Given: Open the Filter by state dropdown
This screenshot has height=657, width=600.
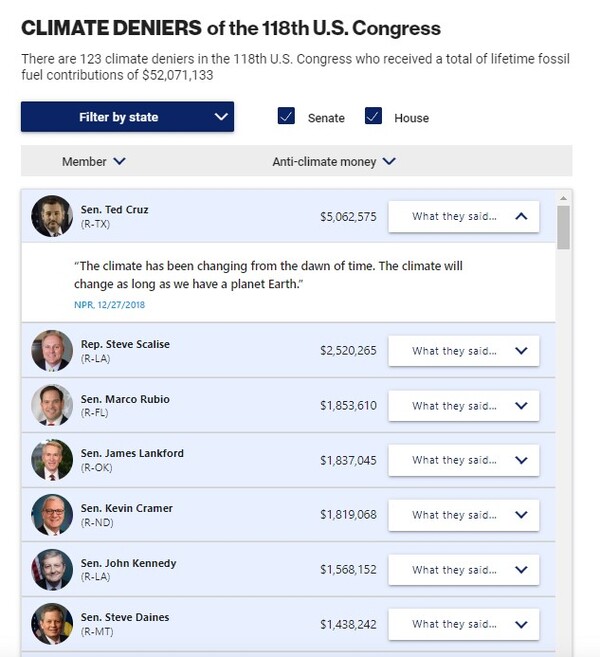Looking at the screenshot, I should (x=127, y=117).
